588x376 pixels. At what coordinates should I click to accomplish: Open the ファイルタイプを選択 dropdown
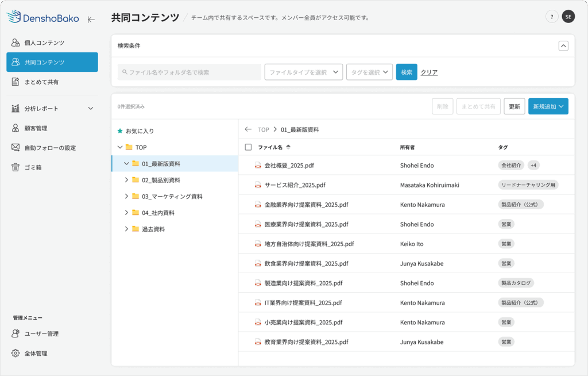click(303, 72)
